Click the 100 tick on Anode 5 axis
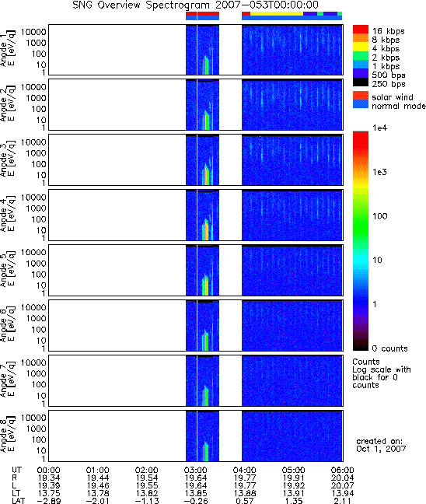 point(39,275)
